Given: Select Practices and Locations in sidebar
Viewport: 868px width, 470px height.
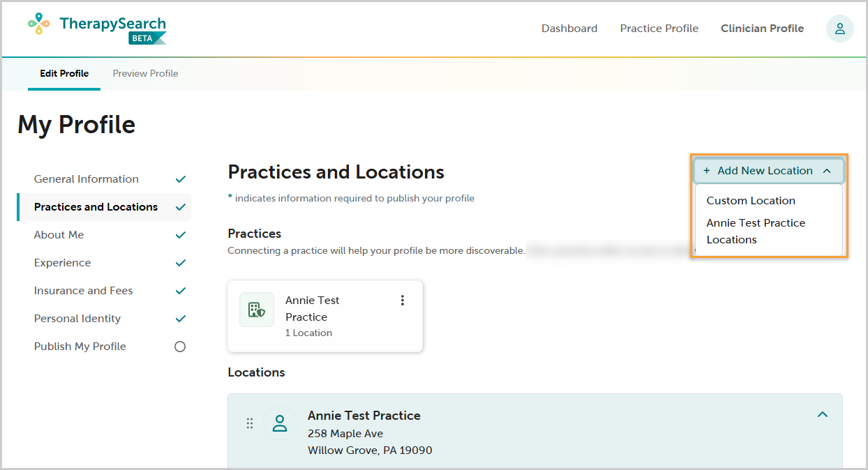Looking at the screenshot, I should coord(96,207).
